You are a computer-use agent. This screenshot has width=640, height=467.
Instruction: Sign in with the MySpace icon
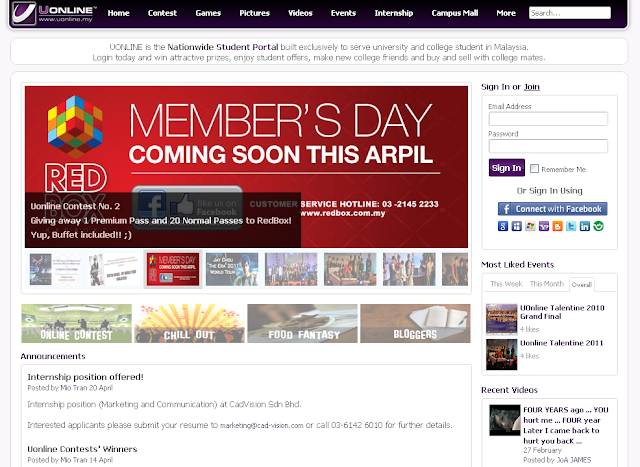point(517,226)
